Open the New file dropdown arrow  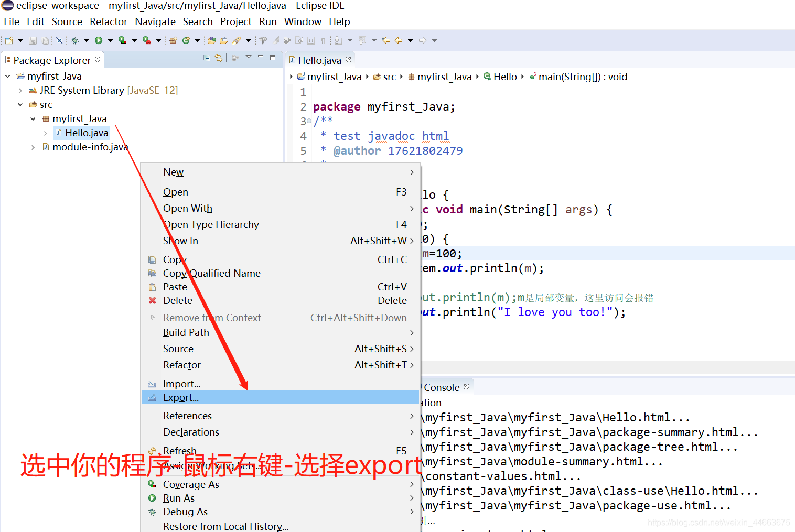pyautogui.click(x=20, y=40)
